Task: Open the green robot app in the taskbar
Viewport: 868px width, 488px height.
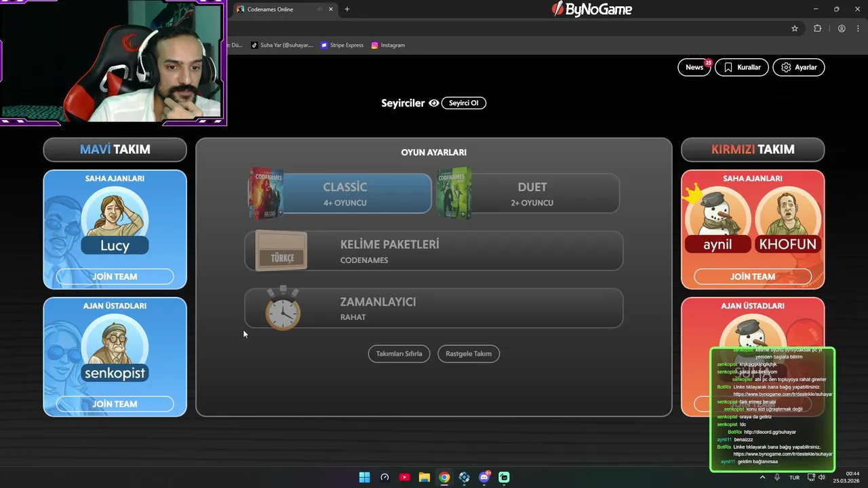Action: click(x=505, y=477)
